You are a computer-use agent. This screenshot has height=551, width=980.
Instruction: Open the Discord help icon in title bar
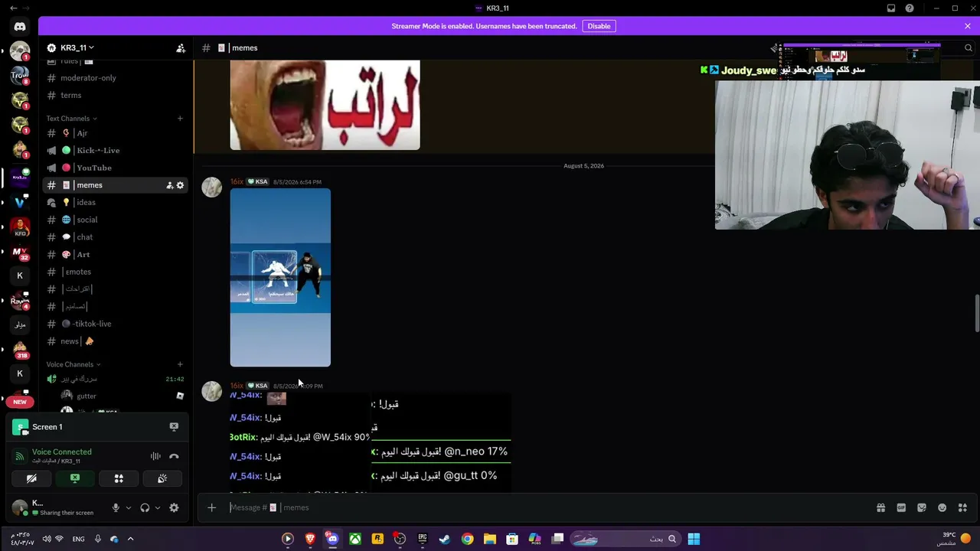pos(910,8)
